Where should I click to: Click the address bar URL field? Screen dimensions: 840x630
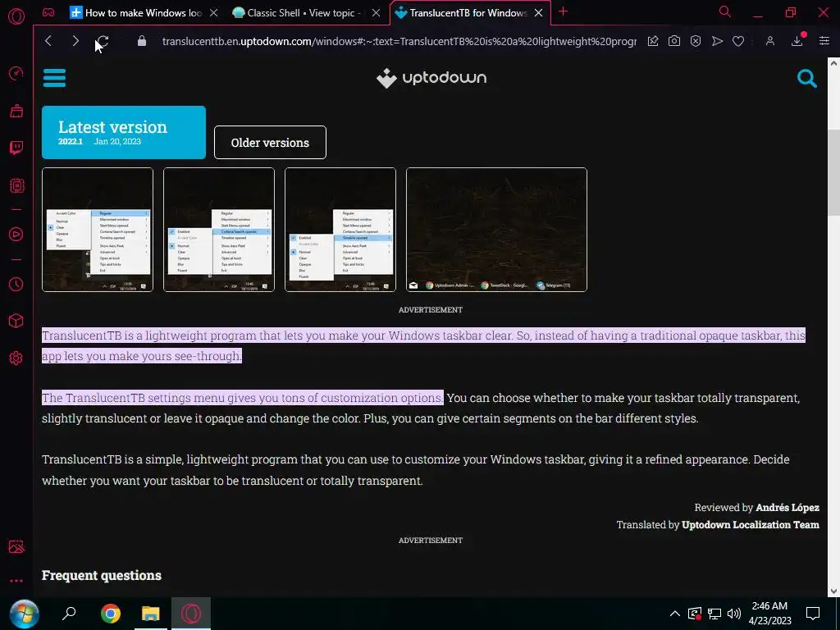click(x=399, y=41)
